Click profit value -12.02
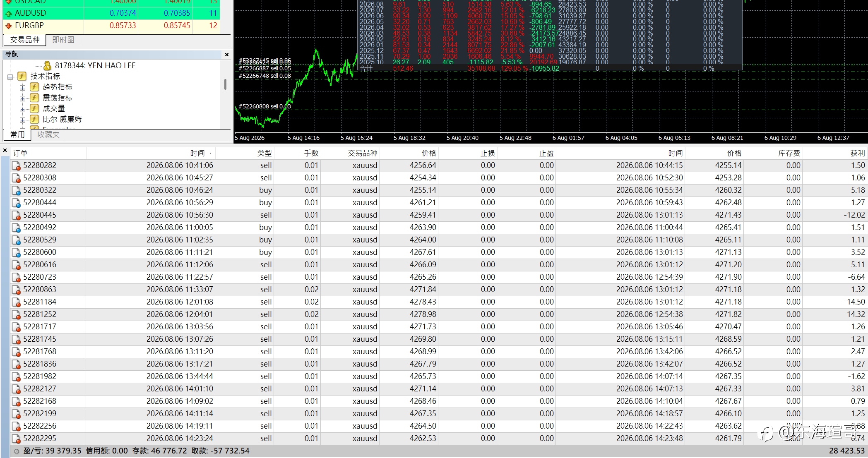This screenshot has width=868, height=458. pyautogui.click(x=854, y=215)
